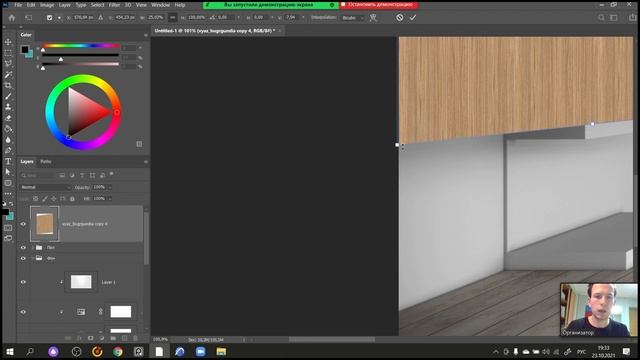The height and width of the screenshot is (360, 640).
Task: Change screen mode from toolbar
Action: [x=8, y=238]
